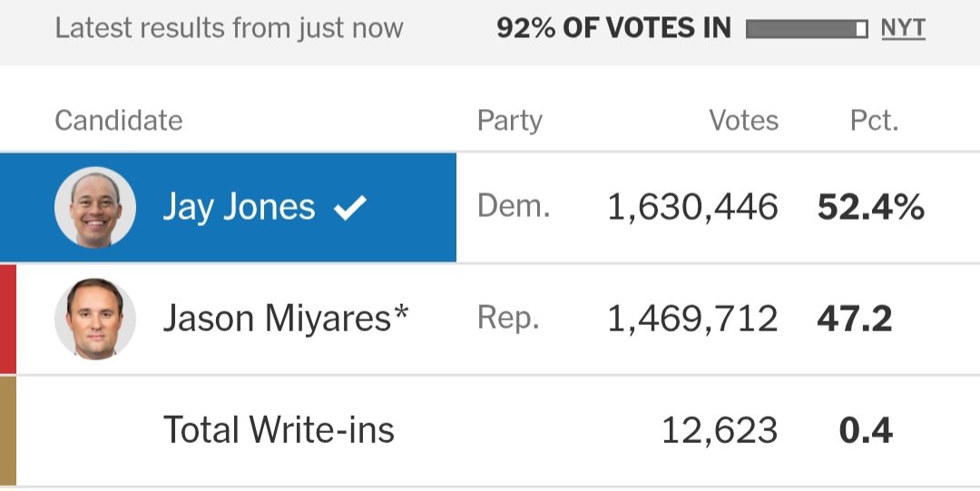Click Jay Jones's profile photo

tap(95, 207)
